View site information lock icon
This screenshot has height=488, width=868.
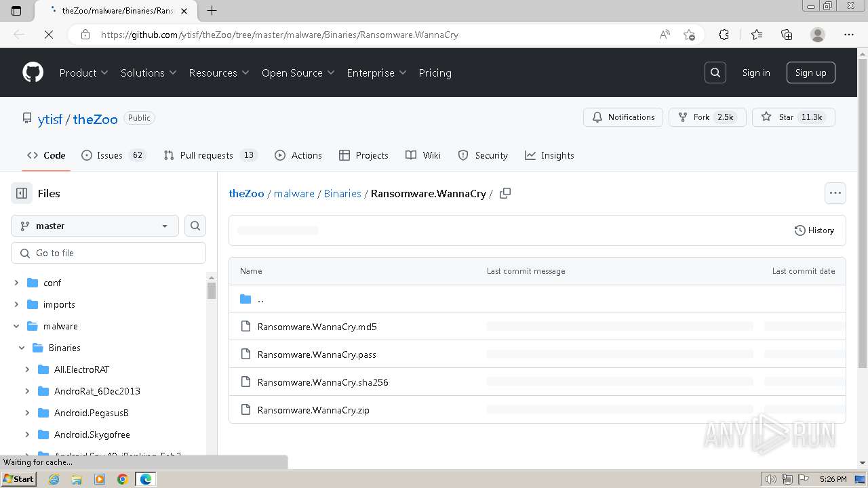(85, 35)
